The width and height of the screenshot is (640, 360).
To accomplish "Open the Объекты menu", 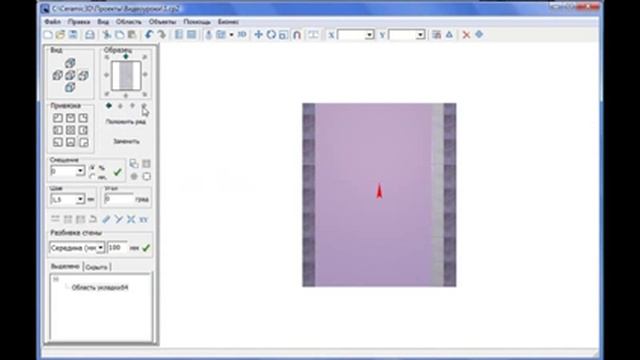I will [x=162, y=22].
